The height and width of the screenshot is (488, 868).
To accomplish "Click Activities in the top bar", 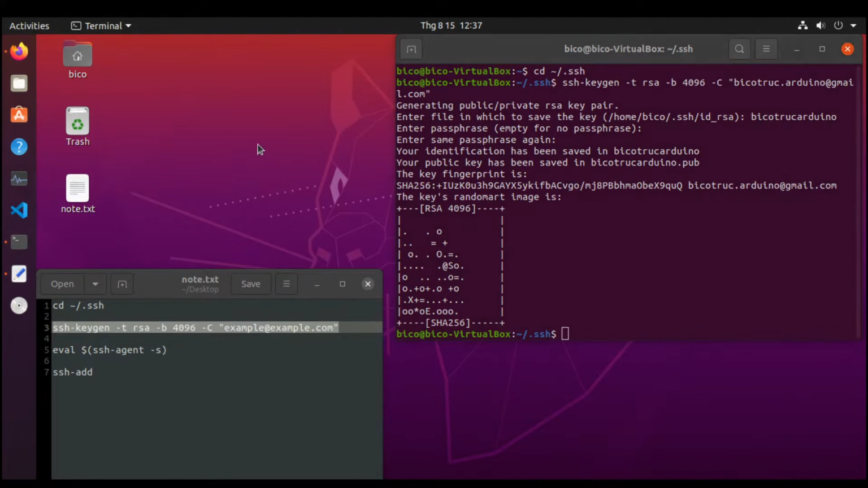I will pos(29,25).
